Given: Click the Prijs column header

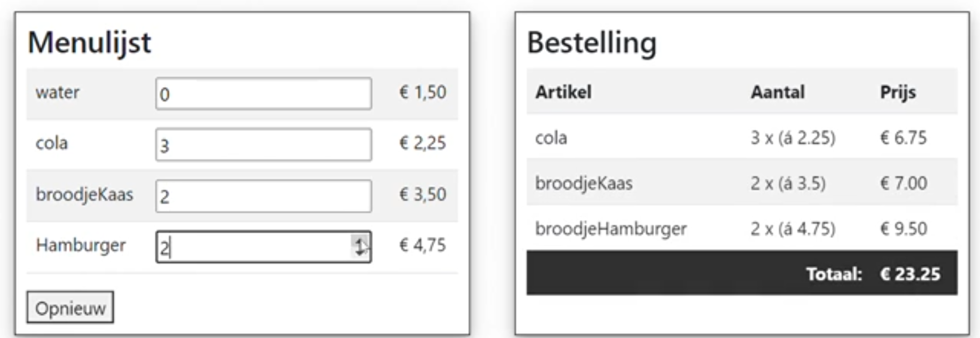Looking at the screenshot, I should tap(897, 92).
